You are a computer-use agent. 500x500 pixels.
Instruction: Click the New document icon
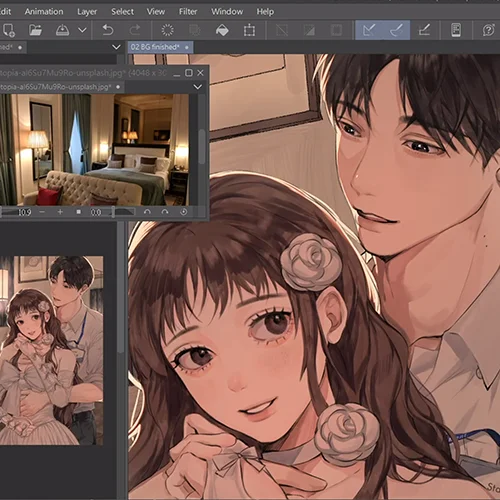pyautogui.click(x=8, y=30)
